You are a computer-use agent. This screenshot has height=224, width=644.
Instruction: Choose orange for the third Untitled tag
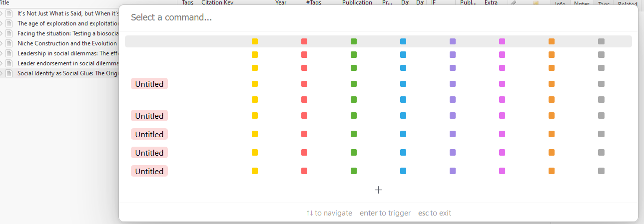coord(552,134)
